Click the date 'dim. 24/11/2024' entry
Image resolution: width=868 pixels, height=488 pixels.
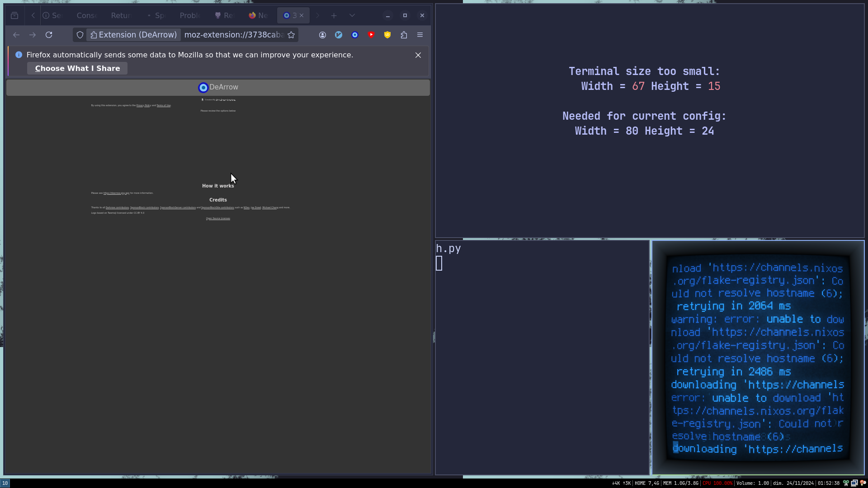[x=793, y=483]
